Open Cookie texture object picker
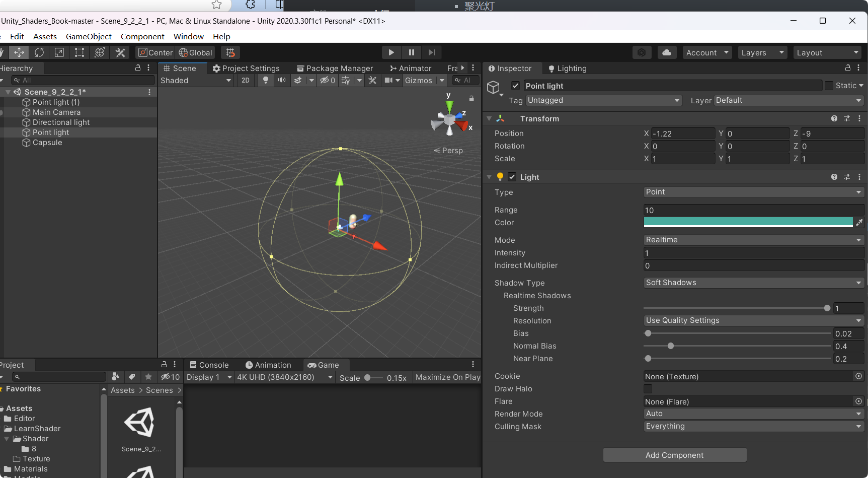The height and width of the screenshot is (478, 868). coord(858,376)
